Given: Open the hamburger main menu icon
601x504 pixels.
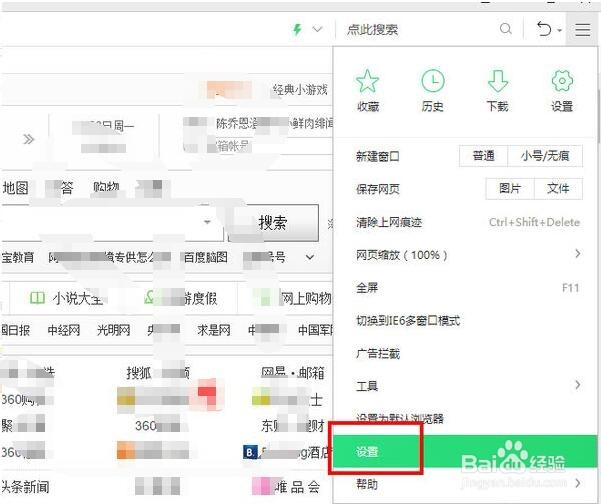Looking at the screenshot, I should (x=582, y=29).
